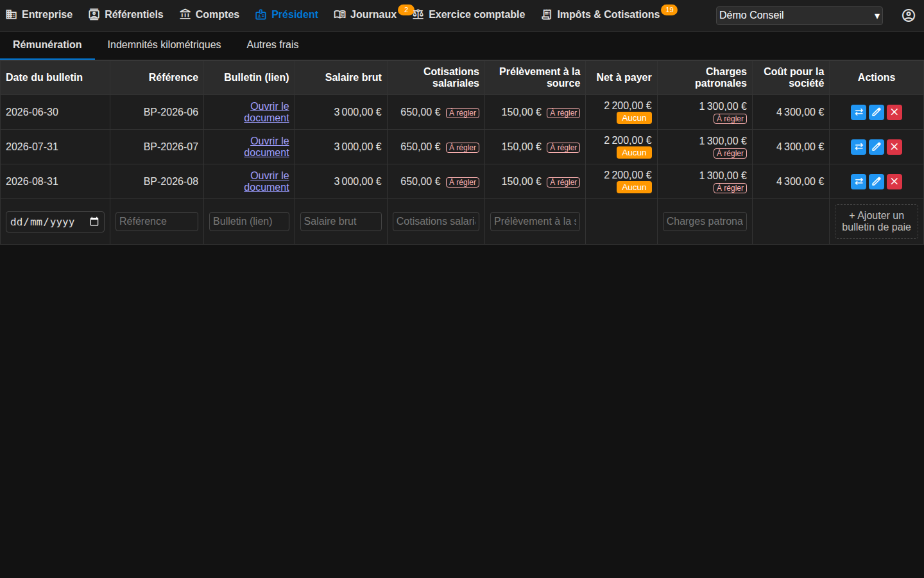Edit the BP-2026-06 payslip row
This screenshot has height=578, width=924.
(x=877, y=112)
